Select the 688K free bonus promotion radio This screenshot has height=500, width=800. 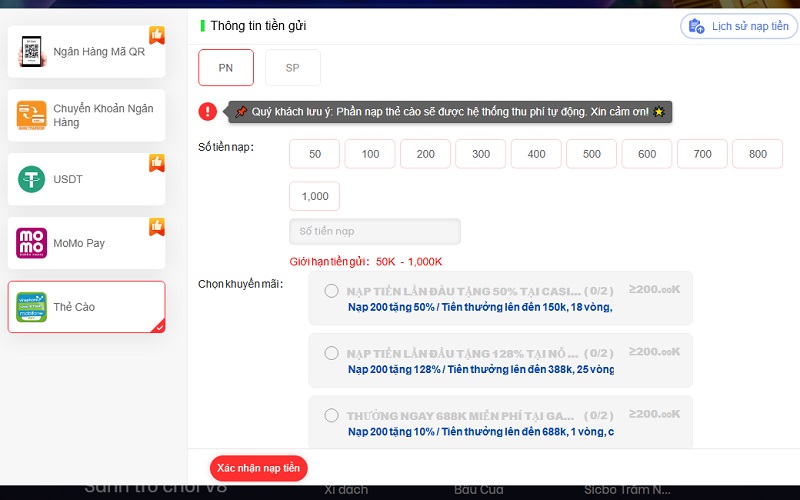click(x=331, y=415)
